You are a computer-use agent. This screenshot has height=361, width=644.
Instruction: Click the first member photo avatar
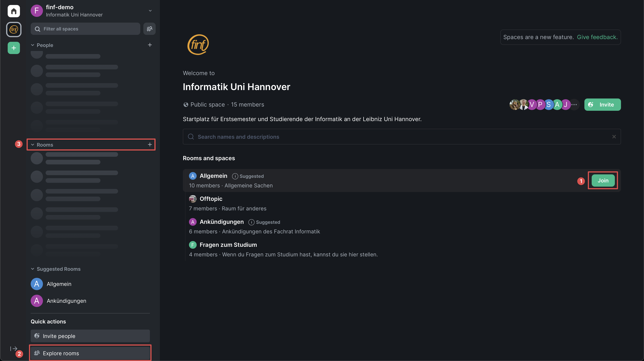515,104
